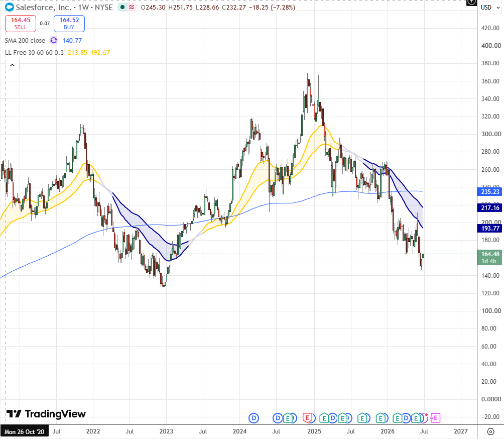The height and width of the screenshot is (439, 504).
Task: Click the pink approximate-data indicator icon
Action: click(x=132, y=7)
